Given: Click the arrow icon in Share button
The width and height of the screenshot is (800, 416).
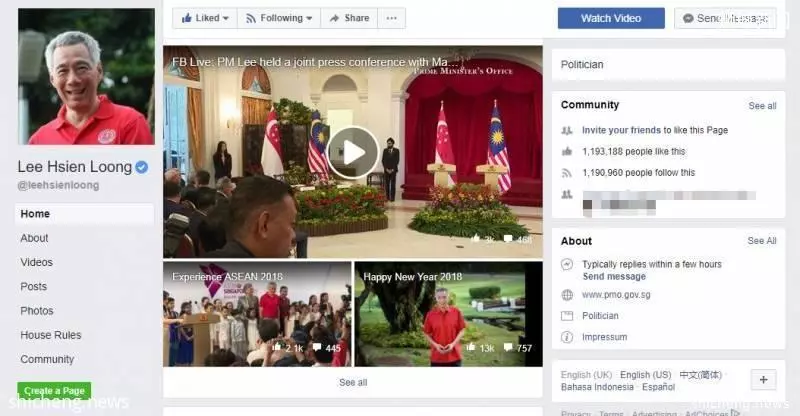Looking at the screenshot, I should tap(334, 18).
